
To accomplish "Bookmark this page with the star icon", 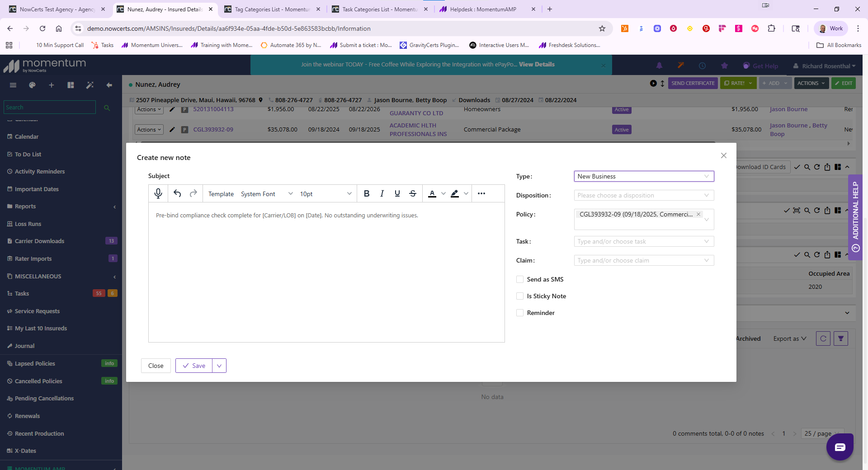I will [x=602, y=28].
